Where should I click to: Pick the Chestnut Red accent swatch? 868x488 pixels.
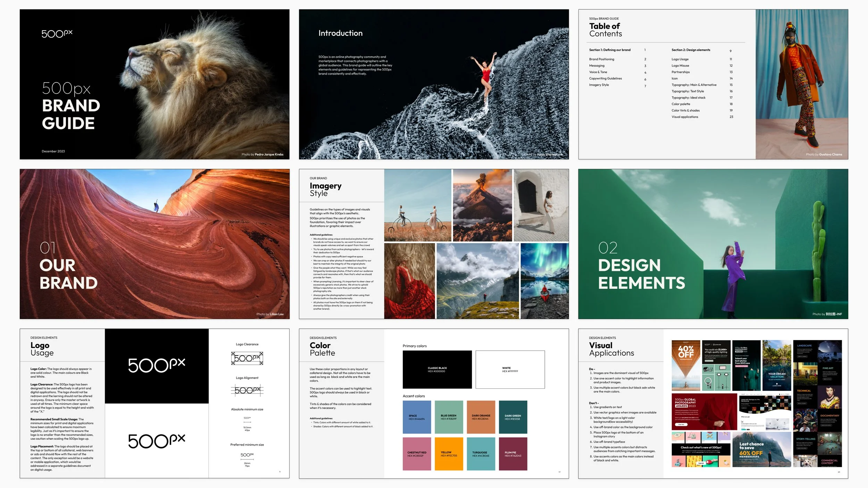point(417,454)
